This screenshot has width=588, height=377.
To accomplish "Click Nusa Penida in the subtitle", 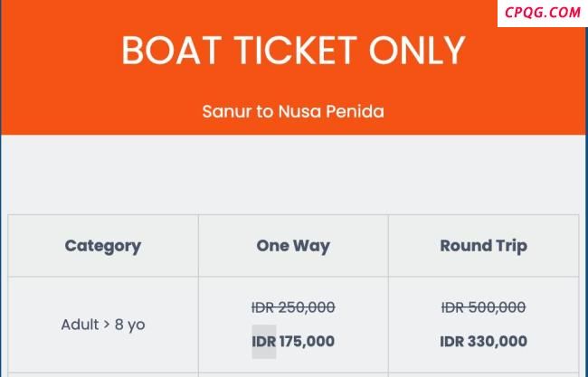I will click(331, 111).
